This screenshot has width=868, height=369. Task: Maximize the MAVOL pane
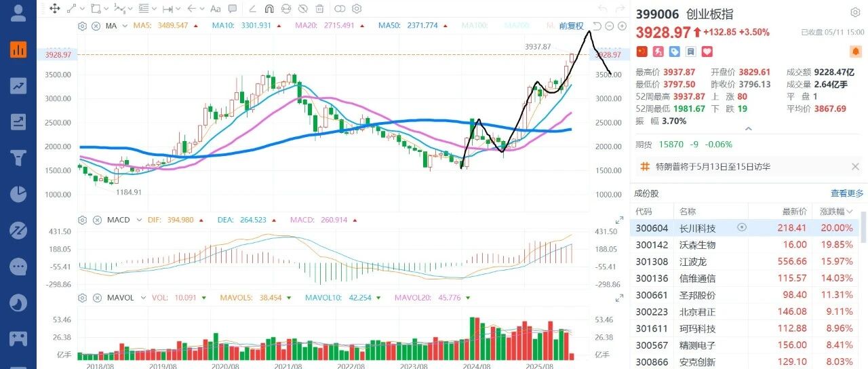[619, 297]
